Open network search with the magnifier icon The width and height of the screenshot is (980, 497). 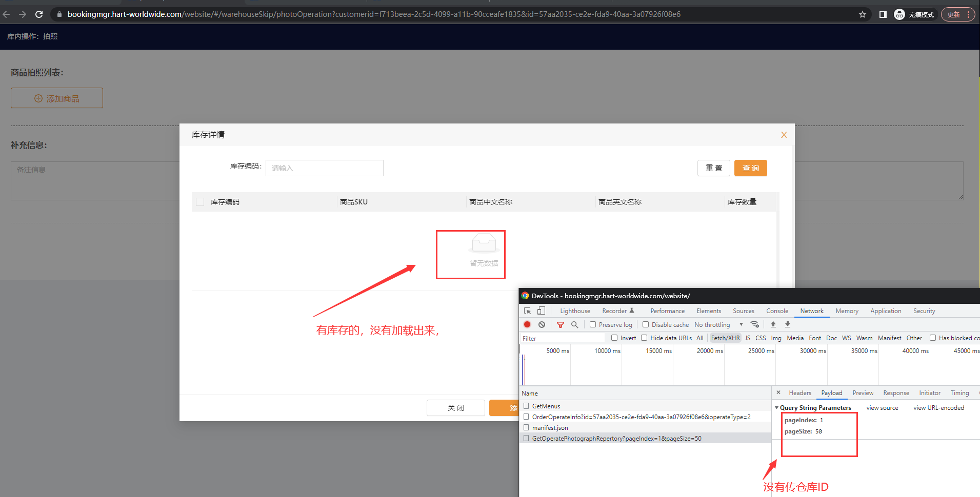574,324
